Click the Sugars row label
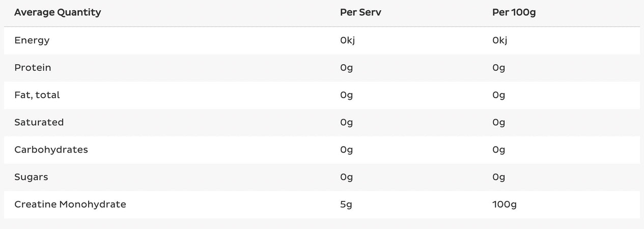This screenshot has height=229, width=644. tap(31, 177)
